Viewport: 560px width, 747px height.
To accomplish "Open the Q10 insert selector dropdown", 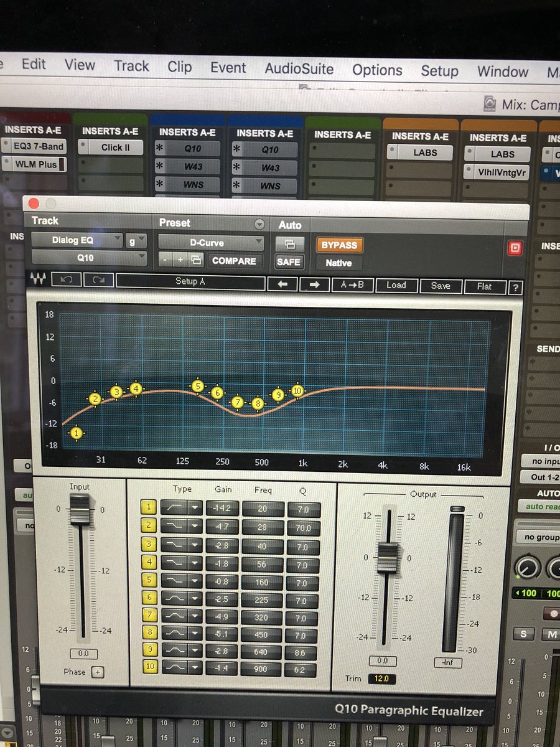I will [x=90, y=256].
